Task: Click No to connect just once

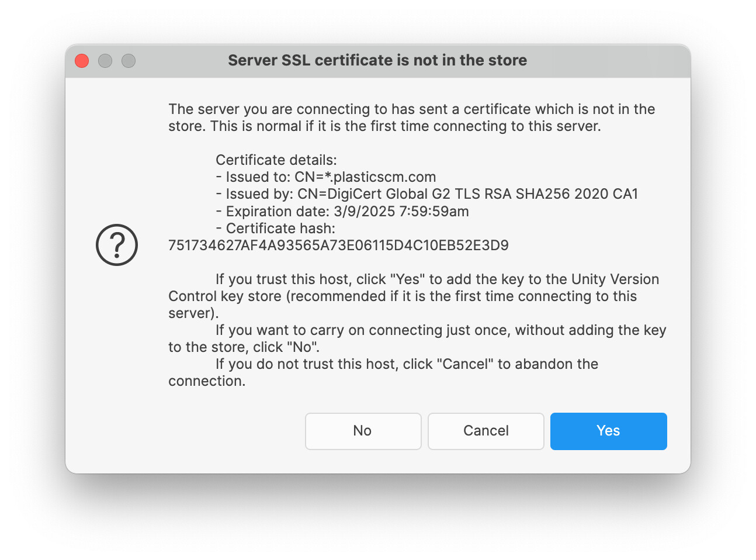Action: [363, 431]
